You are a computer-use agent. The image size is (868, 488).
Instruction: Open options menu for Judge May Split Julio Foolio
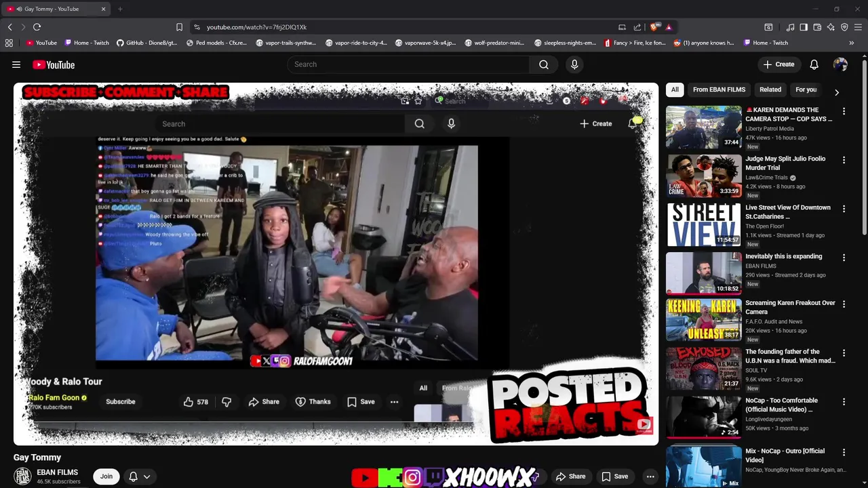[x=844, y=160]
